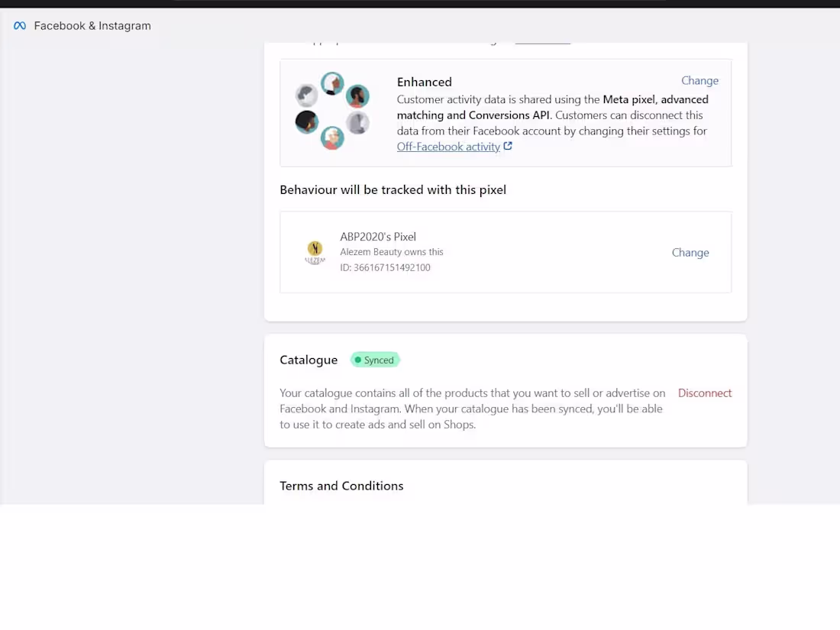Screen dimensions: 840x630
Task: Click Behaviour will be tracked heading
Action: (393, 189)
